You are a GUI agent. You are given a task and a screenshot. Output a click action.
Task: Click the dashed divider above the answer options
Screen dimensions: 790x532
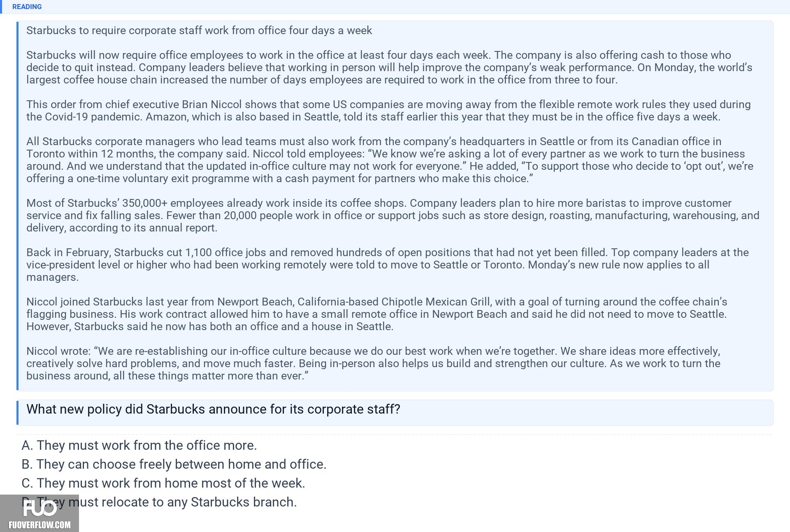click(x=395, y=434)
